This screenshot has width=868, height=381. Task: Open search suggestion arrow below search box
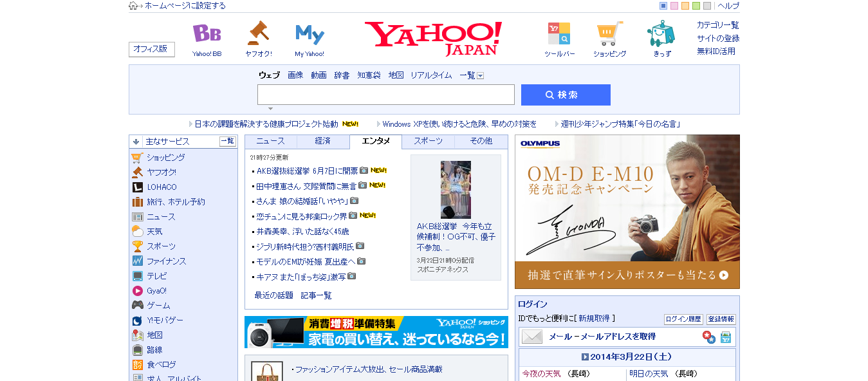click(270, 109)
